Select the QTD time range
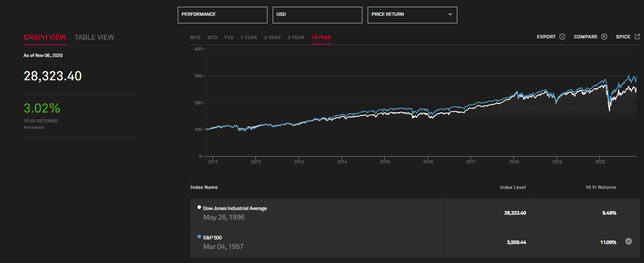The width and height of the screenshot is (644, 263). pyautogui.click(x=212, y=37)
